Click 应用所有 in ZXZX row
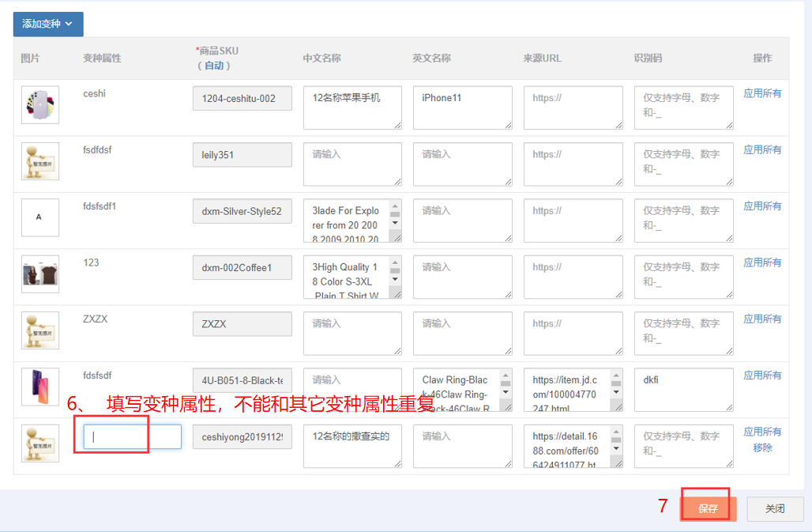The image size is (812, 532). pos(762,319)
